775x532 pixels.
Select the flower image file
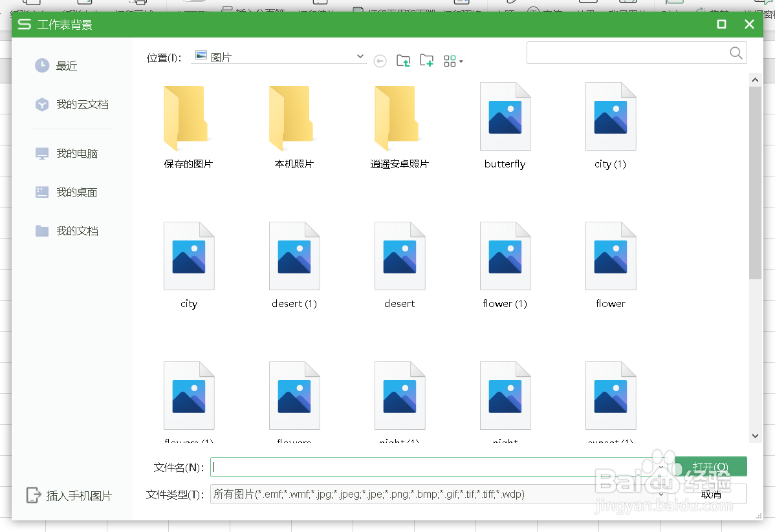pos(611,266)
